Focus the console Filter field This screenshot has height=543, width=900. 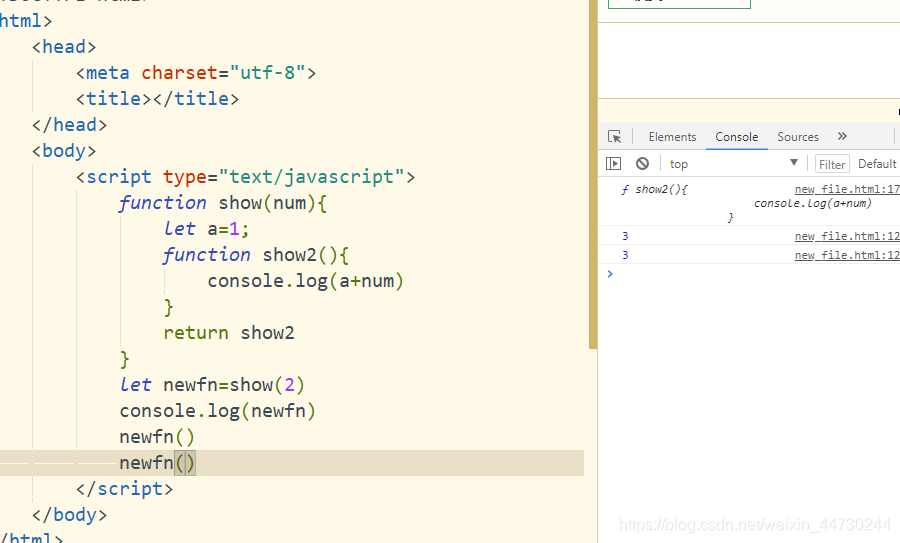(x=832, y=164)
